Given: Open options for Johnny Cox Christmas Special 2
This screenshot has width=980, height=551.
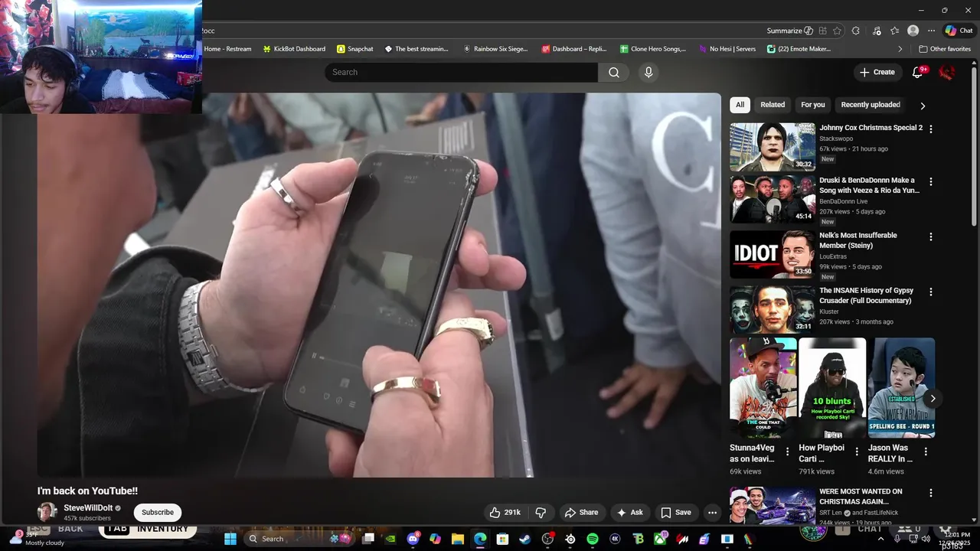Looking at the screenshot, I should coord(931,129).
